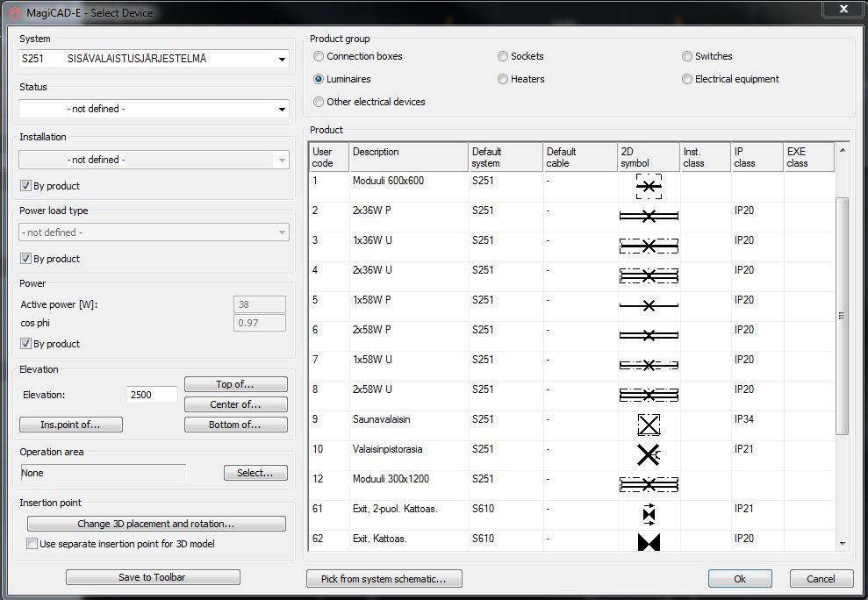The image size is (868, 600).
Task: Click the 2D symbol column header
Action: 649,157
